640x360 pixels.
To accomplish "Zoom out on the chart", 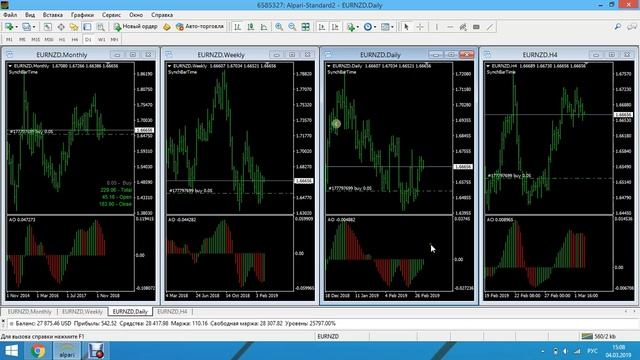I will click(292, 27).
